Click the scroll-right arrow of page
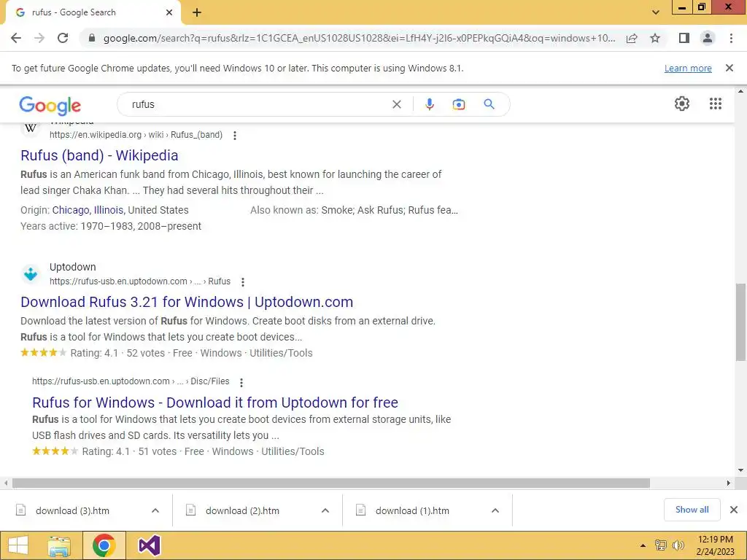The image size is (747, 560). pyautogui.click(x=728, y=483)
